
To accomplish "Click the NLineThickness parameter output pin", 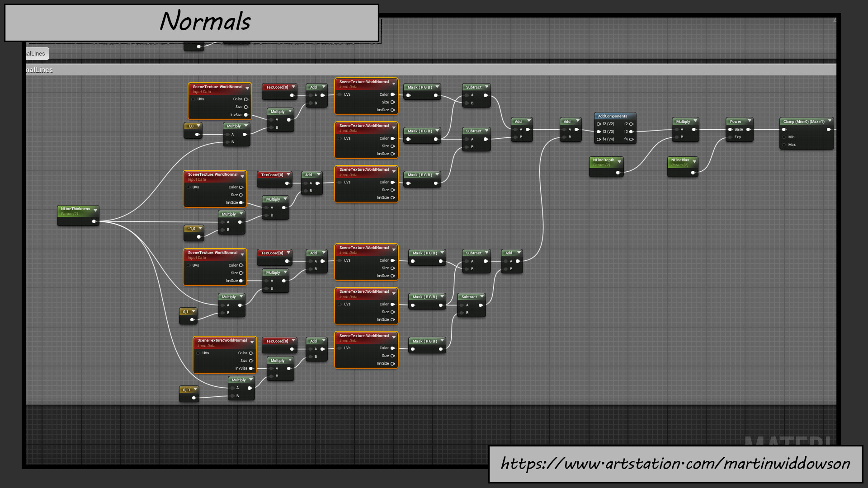I will pos(94,221).
